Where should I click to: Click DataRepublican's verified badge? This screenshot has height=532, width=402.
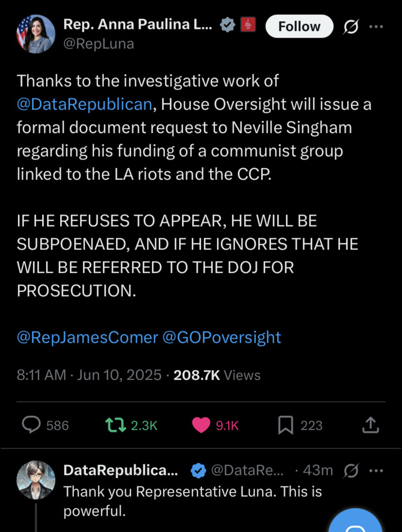click(x=198, y=471)
